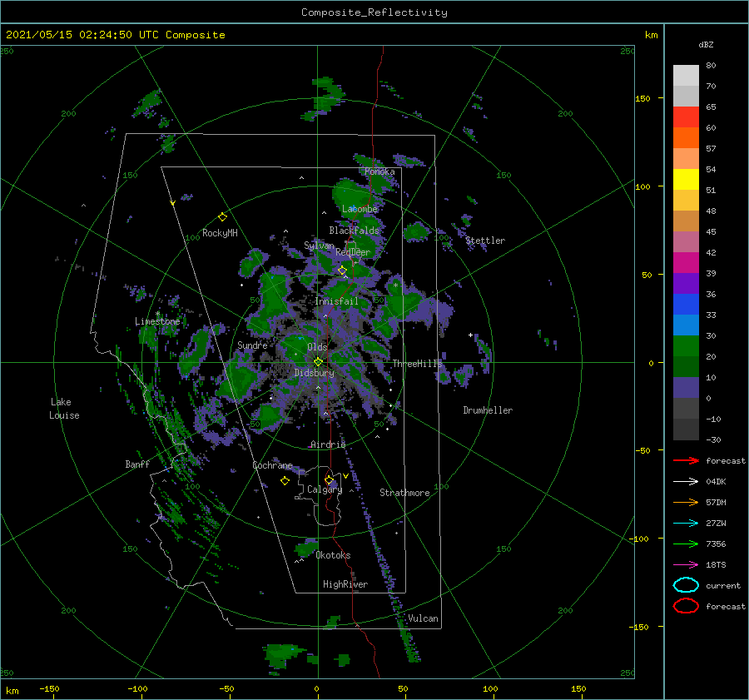This screenshot has height=700, width=749.
Task: Click the Sylvan label on the map
Action: point(319,246)
